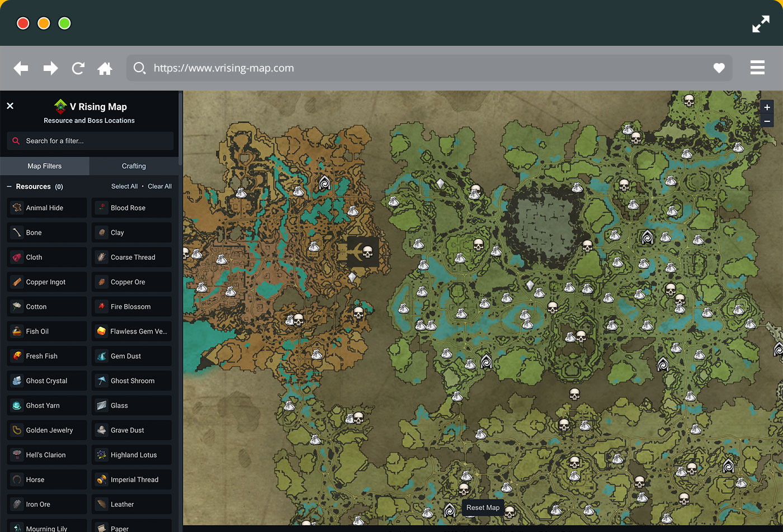This screenshot has height=532, width=783.
Task: Click the Gem Dust icon
Action: (101, 355)
